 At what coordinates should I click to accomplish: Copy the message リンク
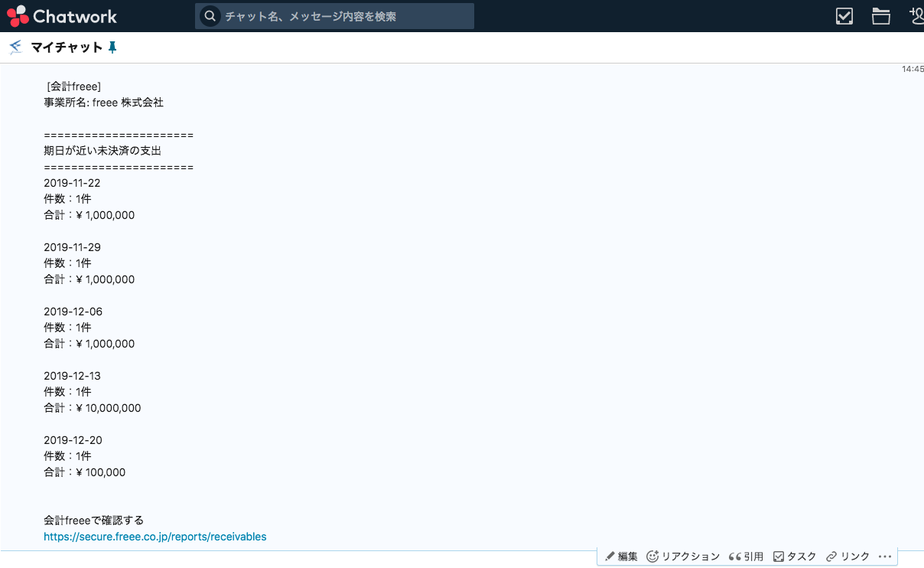(848, 557)
